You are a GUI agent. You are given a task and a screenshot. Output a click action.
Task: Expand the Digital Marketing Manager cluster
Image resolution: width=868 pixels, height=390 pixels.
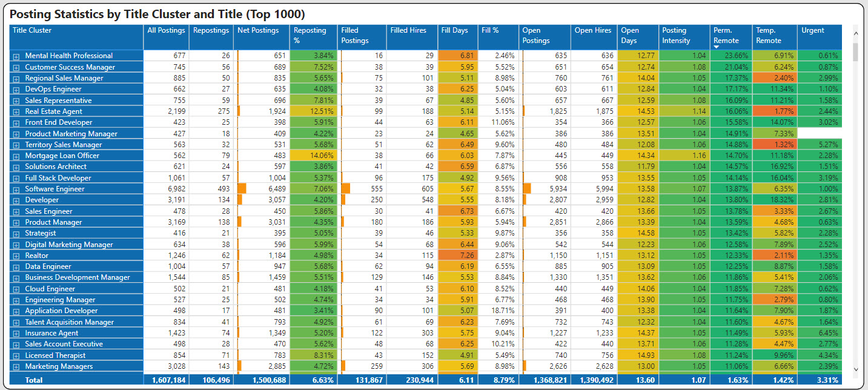[16, 245]
